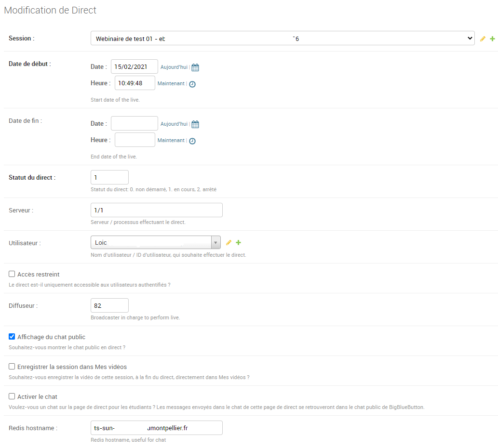Click Aujourd'hui link for Date de début
The image size is (498, 448).
[x=174, y=67]
